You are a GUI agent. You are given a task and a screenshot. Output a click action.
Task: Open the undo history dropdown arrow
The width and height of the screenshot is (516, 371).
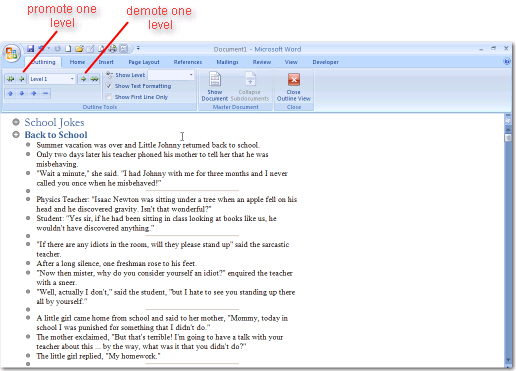tap(49, 49)
